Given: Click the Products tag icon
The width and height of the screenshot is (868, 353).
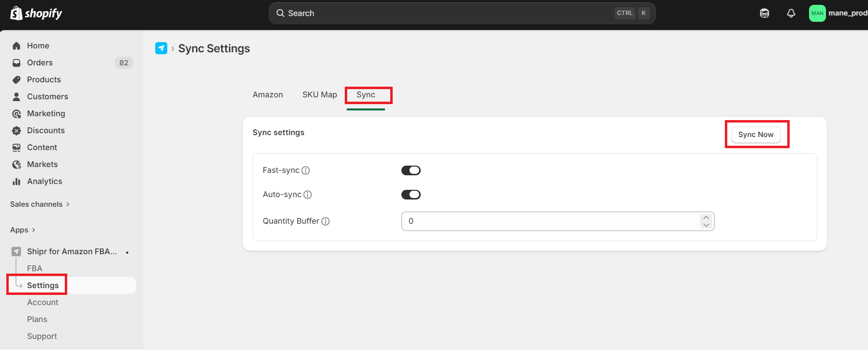Looking at the screenshot, I should (16, 79).
